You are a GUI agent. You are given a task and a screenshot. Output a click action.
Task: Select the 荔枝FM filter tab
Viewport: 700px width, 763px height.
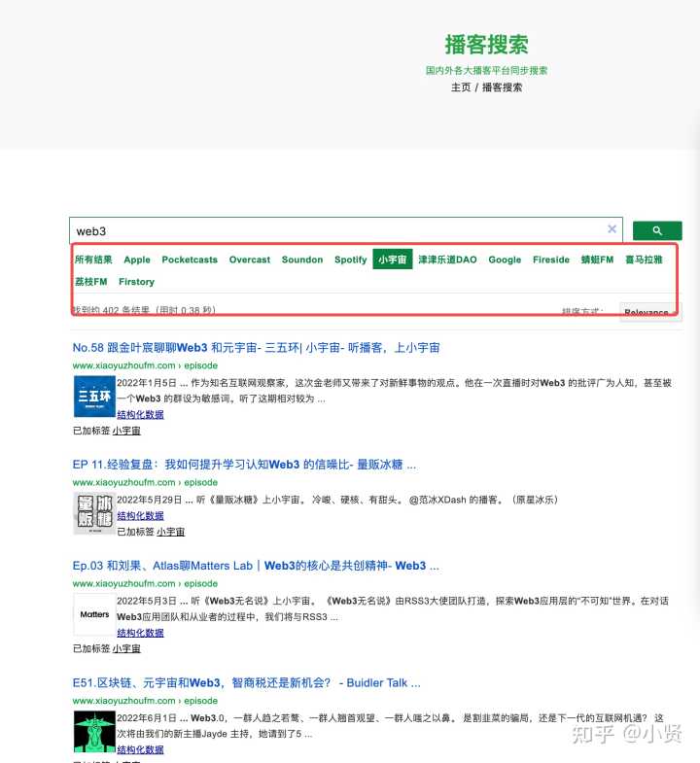click(90, 281)
